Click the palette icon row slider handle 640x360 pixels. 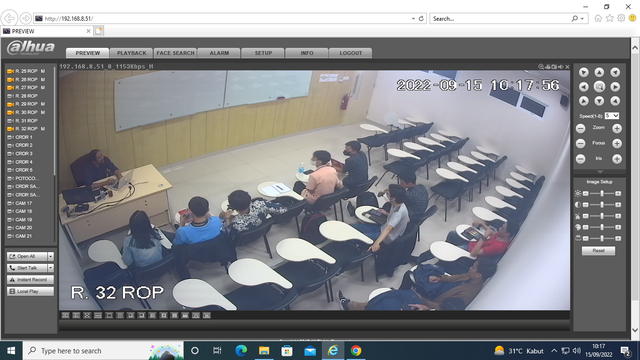point(602,227)
